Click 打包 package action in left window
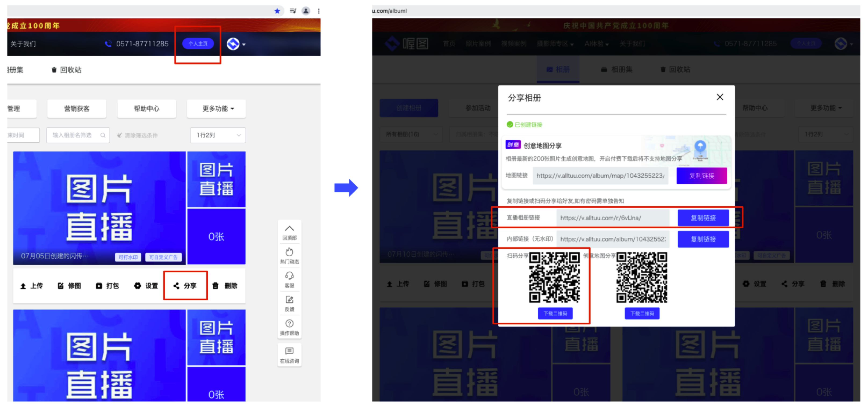 [107, 286]
